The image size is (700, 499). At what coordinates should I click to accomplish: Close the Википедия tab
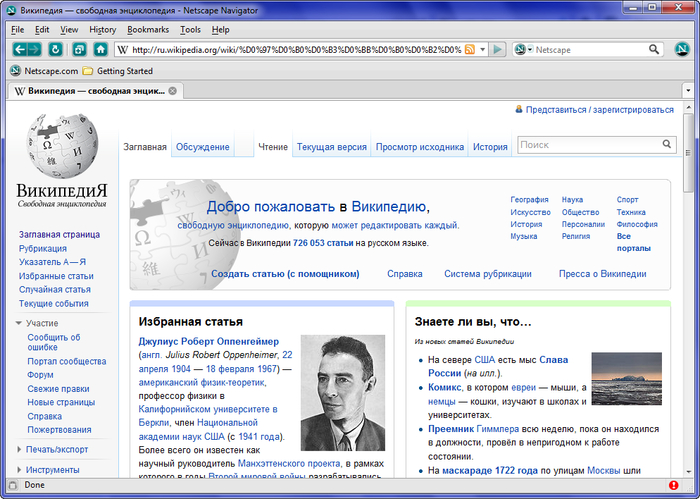(173, 91)
